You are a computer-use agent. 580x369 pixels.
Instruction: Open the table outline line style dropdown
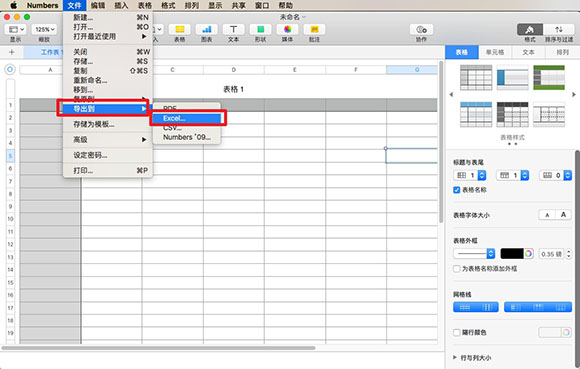point(474,254)
